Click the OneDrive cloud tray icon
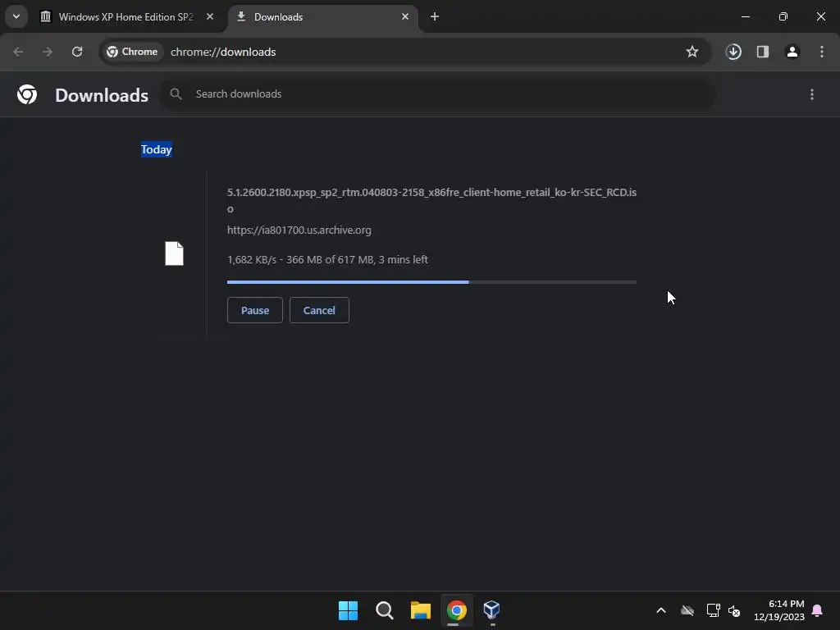 [x=687, y=610]
